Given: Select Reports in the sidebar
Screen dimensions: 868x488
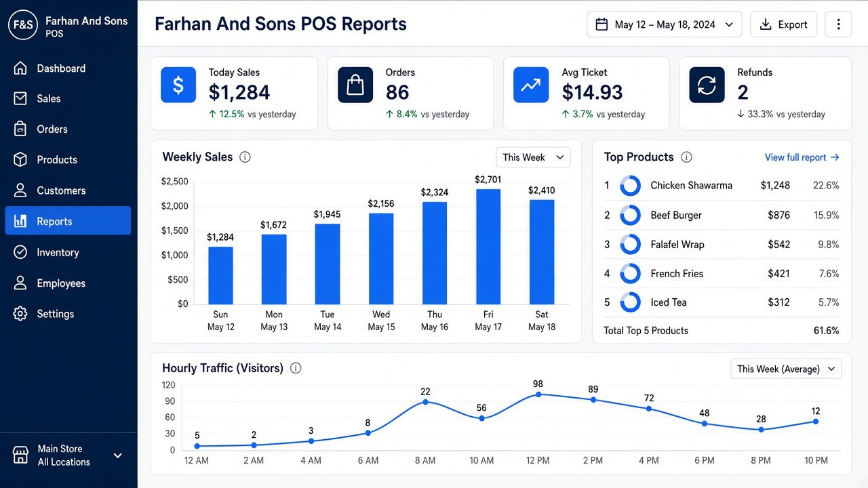Looking at the screenshot, I should (x=68, y=221).
